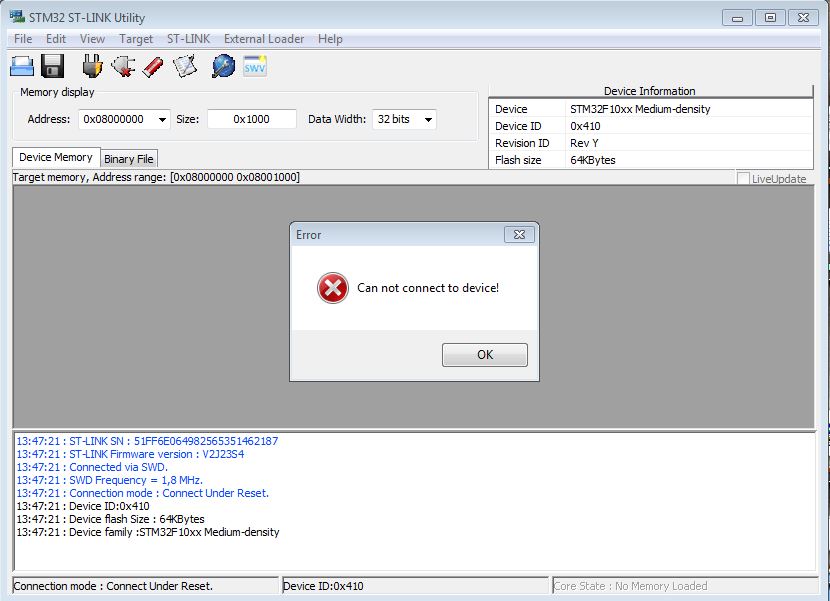Click the log line 'SWD Frequency = 1,8 MHz.'
The height and width of the screenshot is (601, 830).
(110, 480)
